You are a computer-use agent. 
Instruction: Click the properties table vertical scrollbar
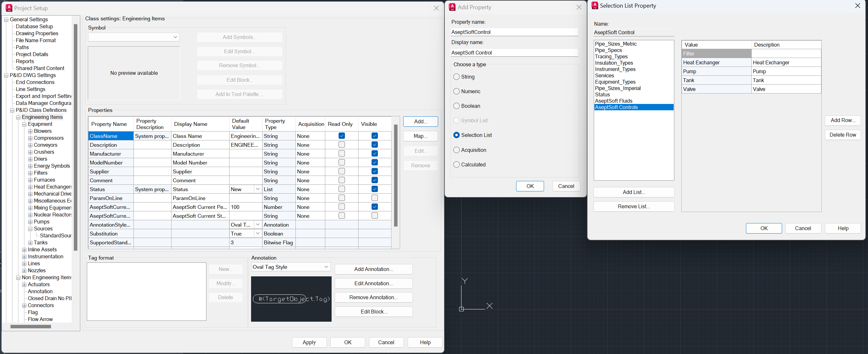(x=396, y=176)
